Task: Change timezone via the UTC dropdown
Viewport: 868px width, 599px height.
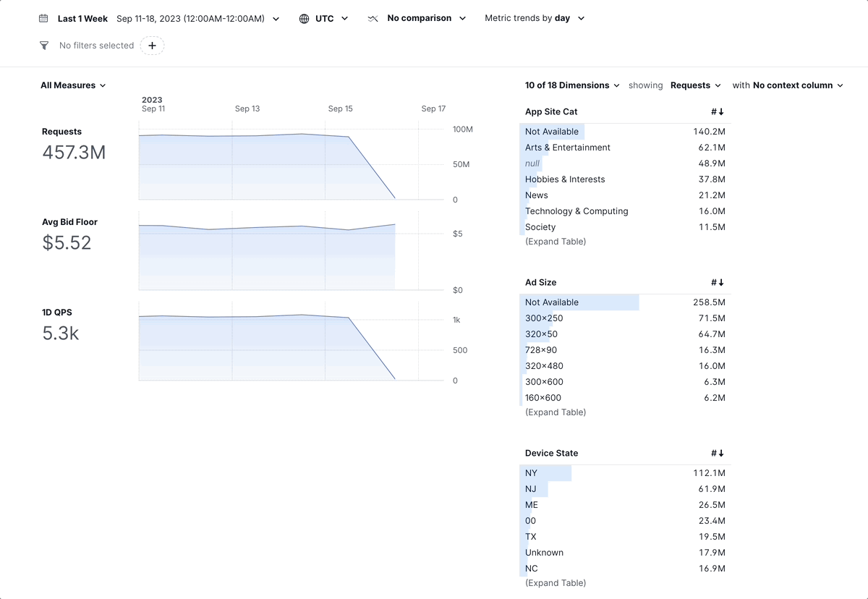Action: [x=325, y=17]
